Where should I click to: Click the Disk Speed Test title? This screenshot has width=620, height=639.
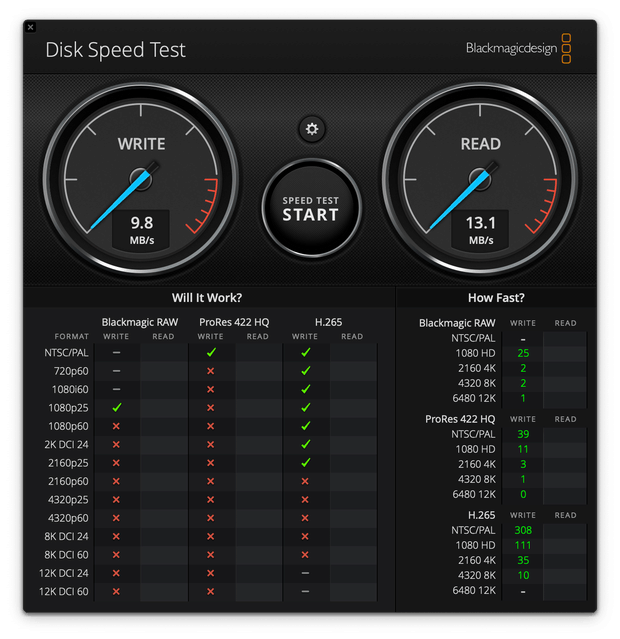115,50
